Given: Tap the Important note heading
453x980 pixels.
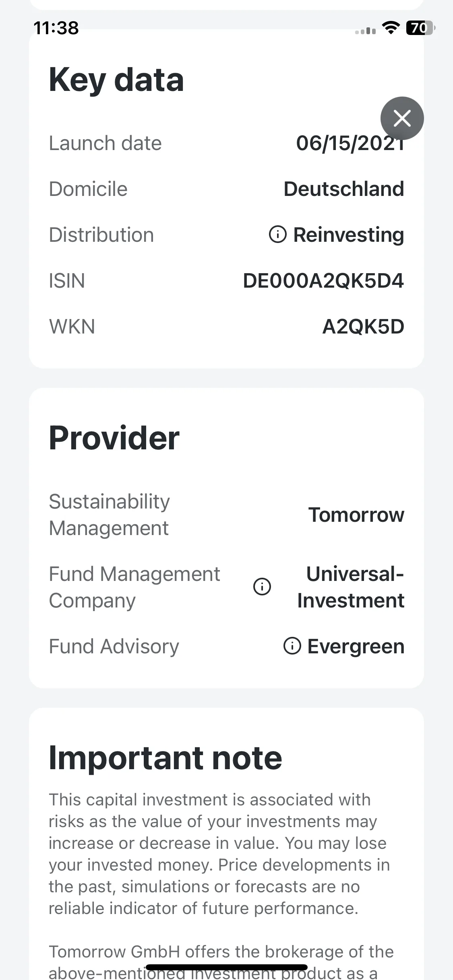Looking at the screenshot, I should pyautogui.click(x=165, y=758).
